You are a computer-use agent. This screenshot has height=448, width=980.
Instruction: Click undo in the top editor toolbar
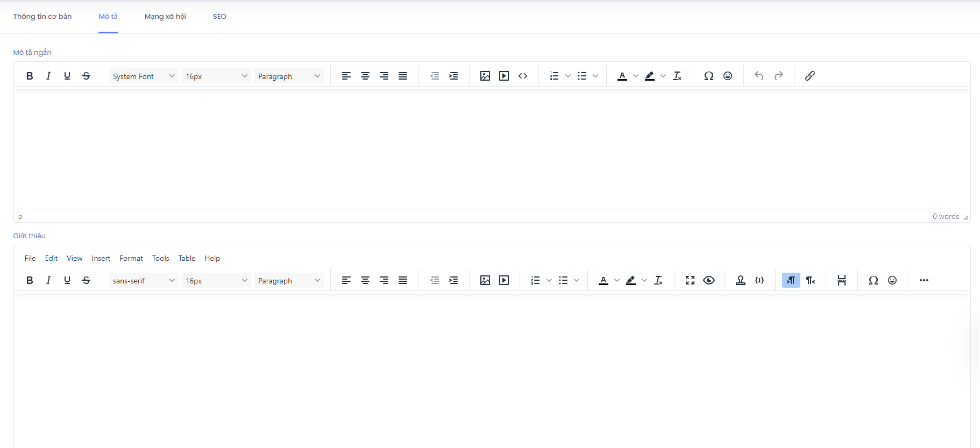click(x=759, y=76)
